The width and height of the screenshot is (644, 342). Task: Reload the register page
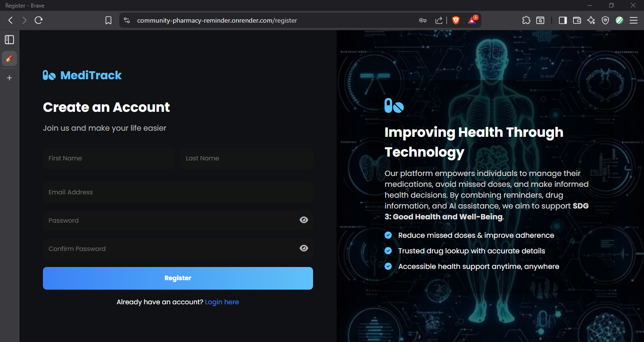point(39,20)
